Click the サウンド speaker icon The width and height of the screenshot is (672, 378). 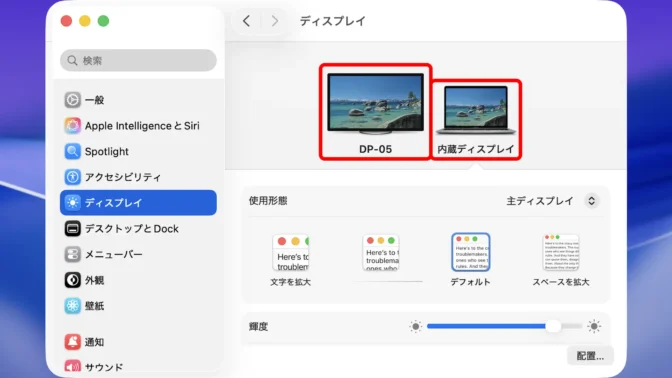point(72,367)
